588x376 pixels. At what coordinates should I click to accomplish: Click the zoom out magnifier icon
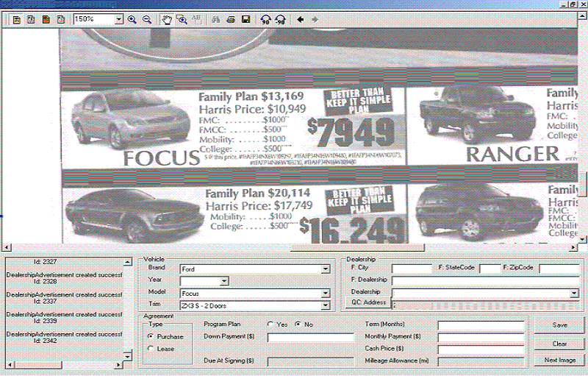tap(147, 20)
